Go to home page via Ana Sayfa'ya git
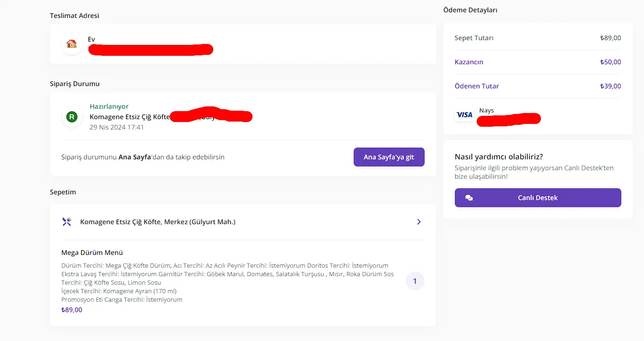 (389, 157)
